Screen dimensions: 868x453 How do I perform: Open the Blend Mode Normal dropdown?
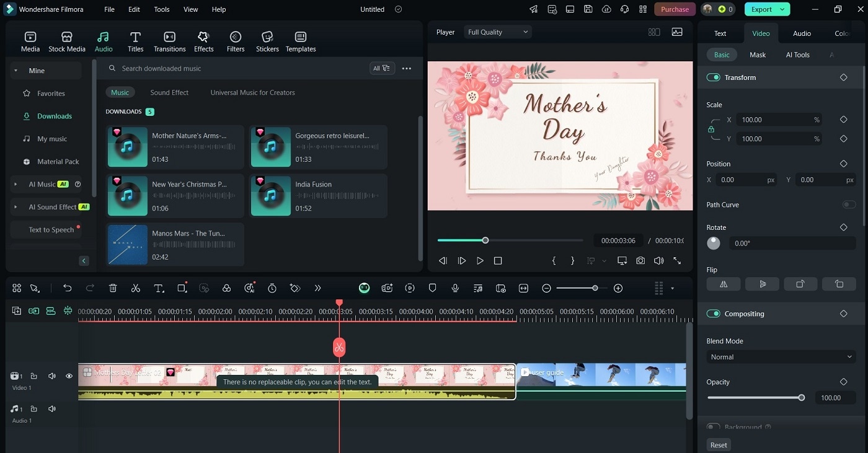(x=781, y=357)
